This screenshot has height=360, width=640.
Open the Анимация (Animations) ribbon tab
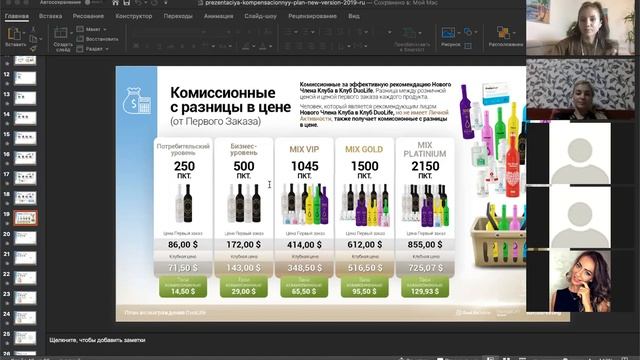pos(218,16)
